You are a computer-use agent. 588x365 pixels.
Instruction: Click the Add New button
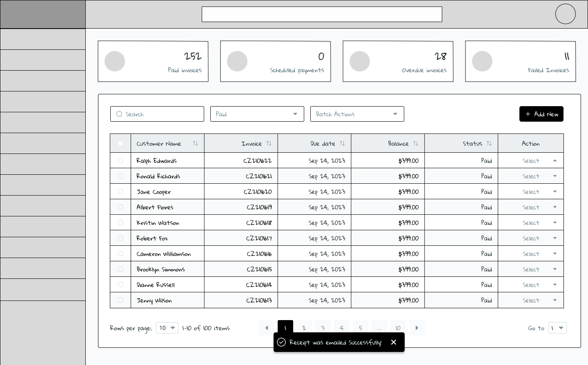541,114
